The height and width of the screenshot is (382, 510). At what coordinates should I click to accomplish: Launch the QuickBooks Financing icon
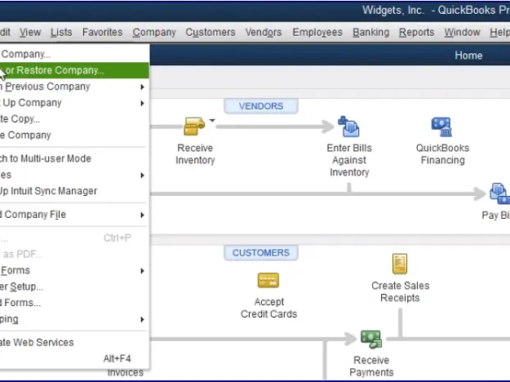(442, 127)
